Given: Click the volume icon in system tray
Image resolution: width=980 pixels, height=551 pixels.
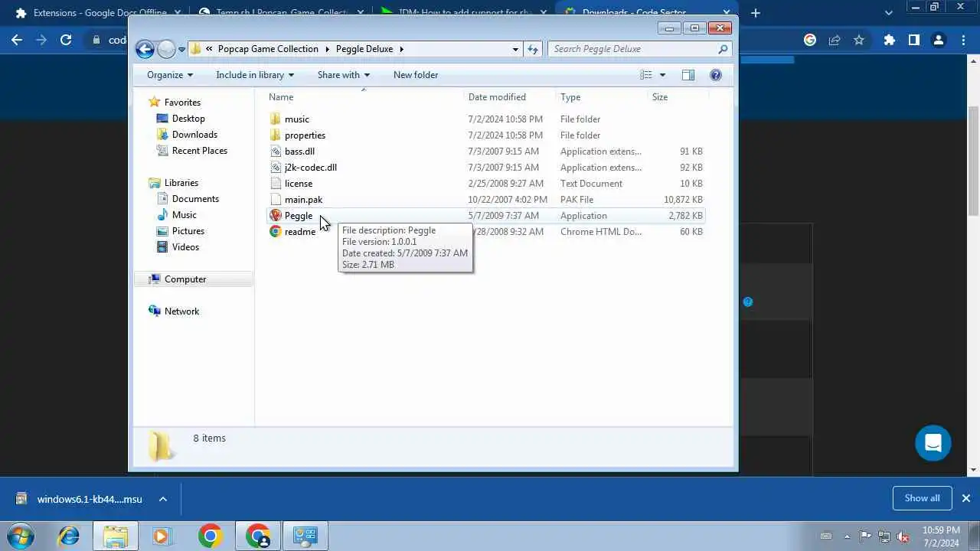Looking at the screenshot, I should (x=903, y=536).
